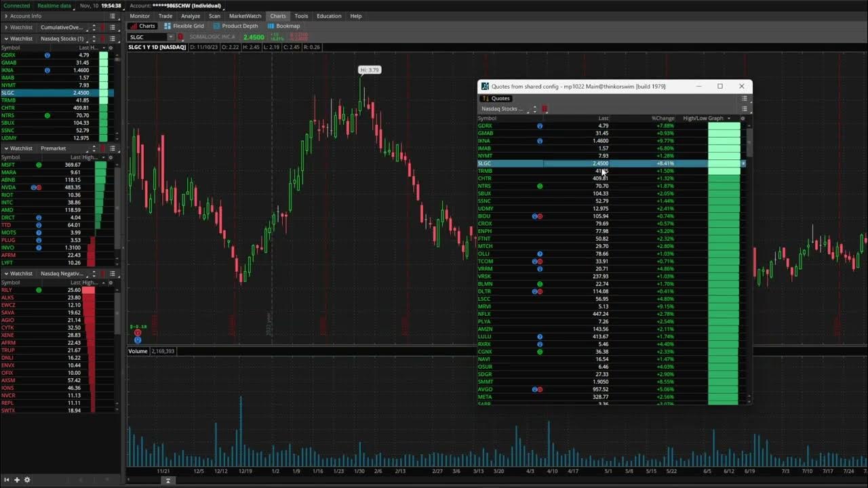This screenshot has height=488, width=868.
Task: Expand the Account Info section
Action: click(x=6, y=16)
